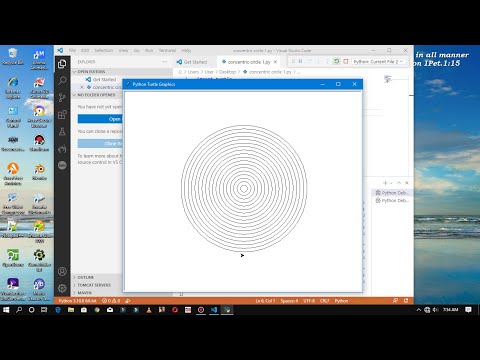Maximize the terminal panel with up chevron

click(399, 183)
